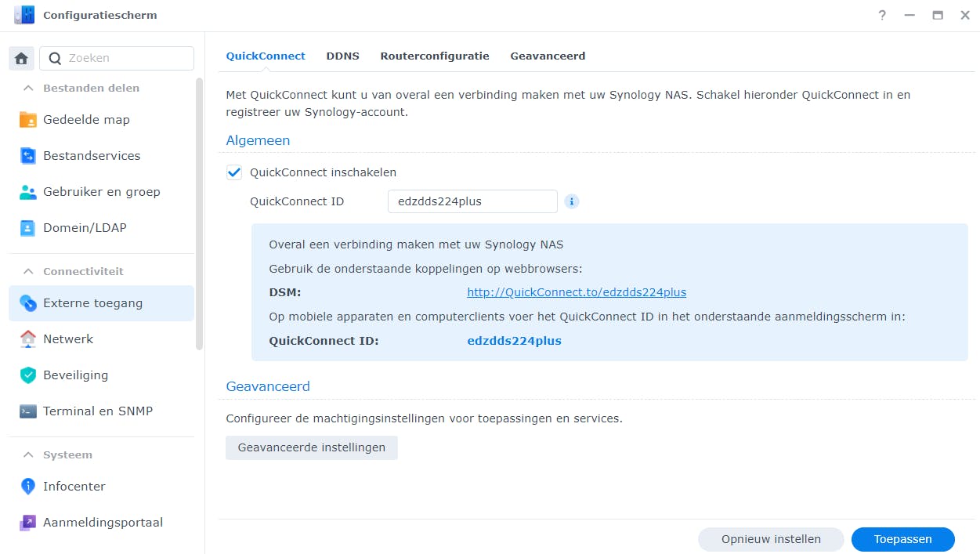Select Beveiliging in the sidebar
The image size is (980, 554).
(x=74, y=375)
